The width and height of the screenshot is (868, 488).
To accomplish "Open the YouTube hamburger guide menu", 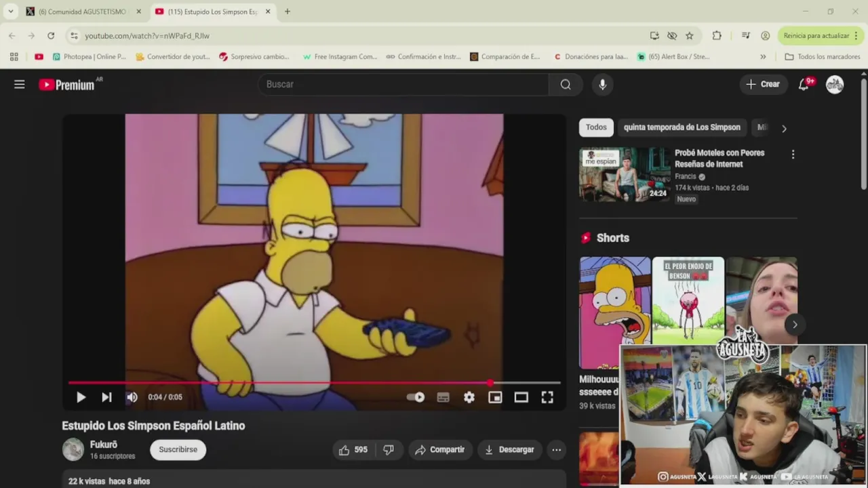I will tap(19, 84).
